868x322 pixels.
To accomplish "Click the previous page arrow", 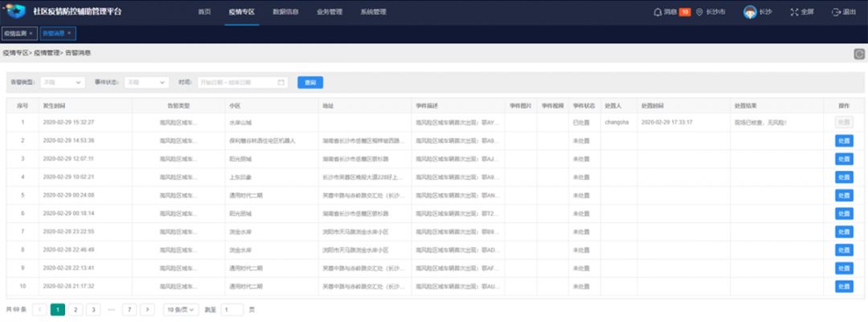I will [40, 310].
